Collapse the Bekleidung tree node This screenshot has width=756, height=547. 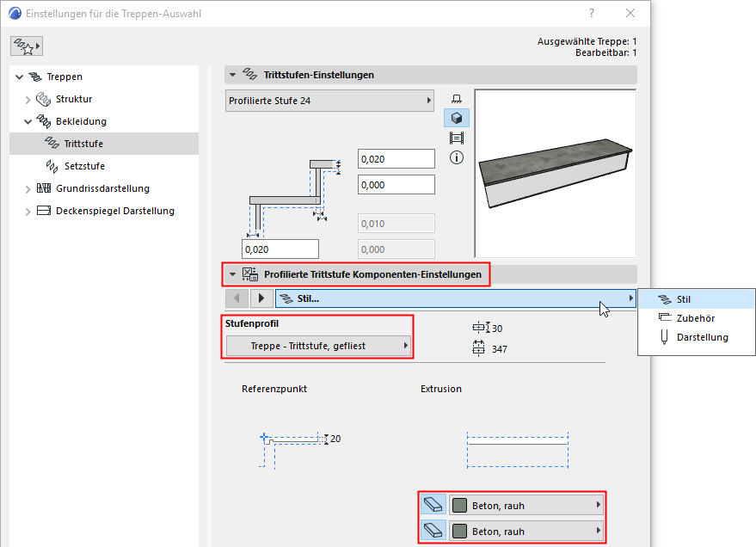(28, 121)
